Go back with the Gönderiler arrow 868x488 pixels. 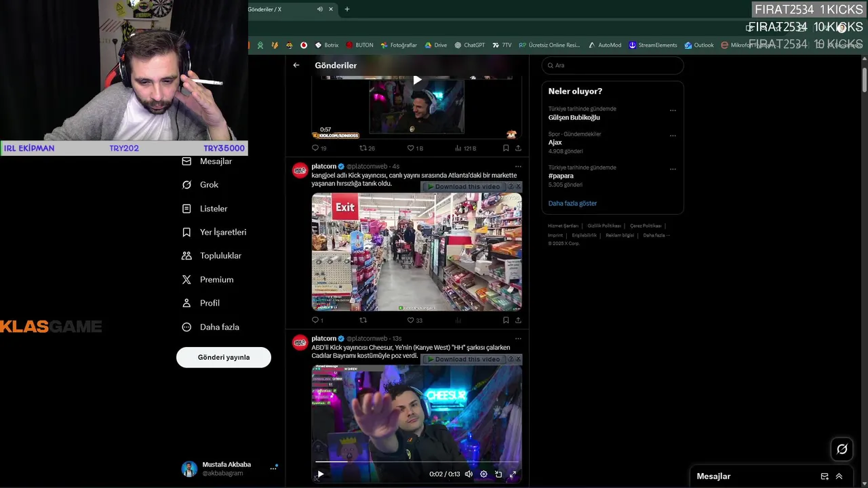pos(296,65)
